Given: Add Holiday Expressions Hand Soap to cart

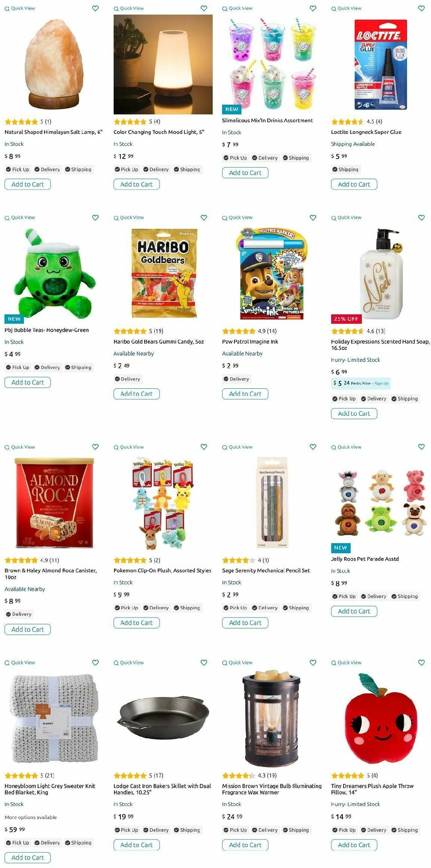Looking at the screenshot, I should pos(354,413).
